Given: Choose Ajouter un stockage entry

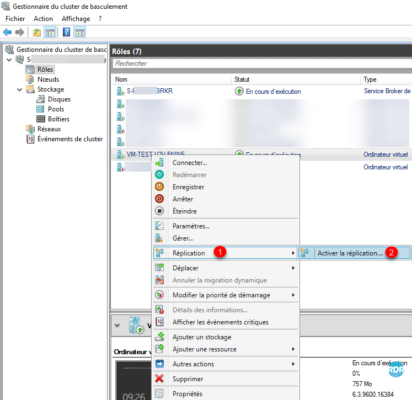Looking at the screenshot, I should click(x=202, y=337).
